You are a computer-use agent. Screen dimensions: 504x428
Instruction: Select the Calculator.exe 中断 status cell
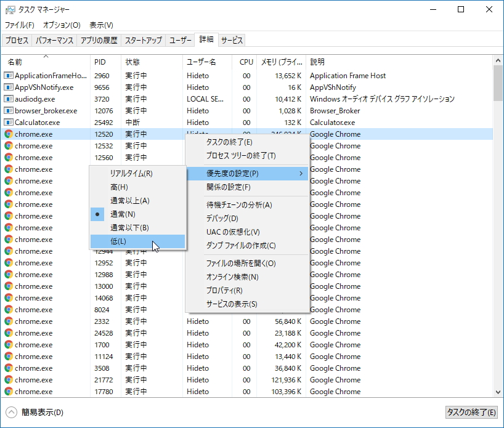pyautogui.click(x=152, y=123)
